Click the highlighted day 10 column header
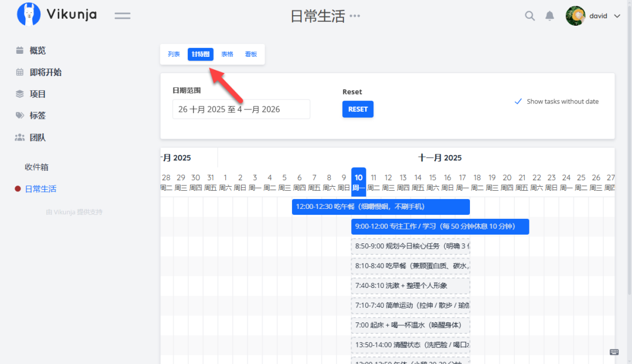 (x=358, y=182)
